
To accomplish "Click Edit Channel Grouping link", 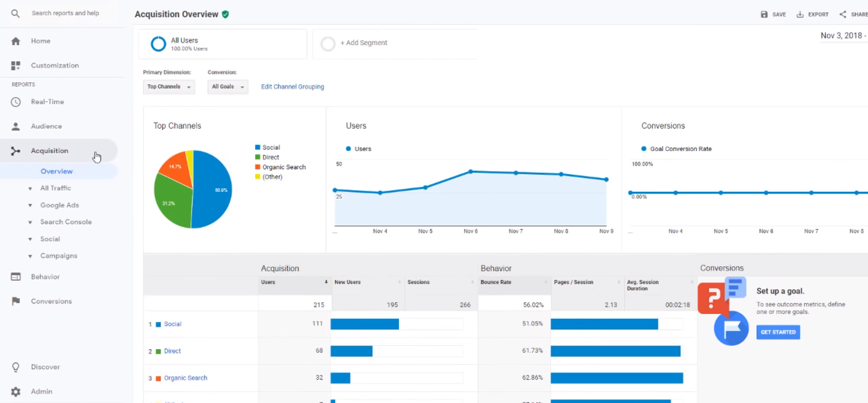I will [x=293, y=87].
